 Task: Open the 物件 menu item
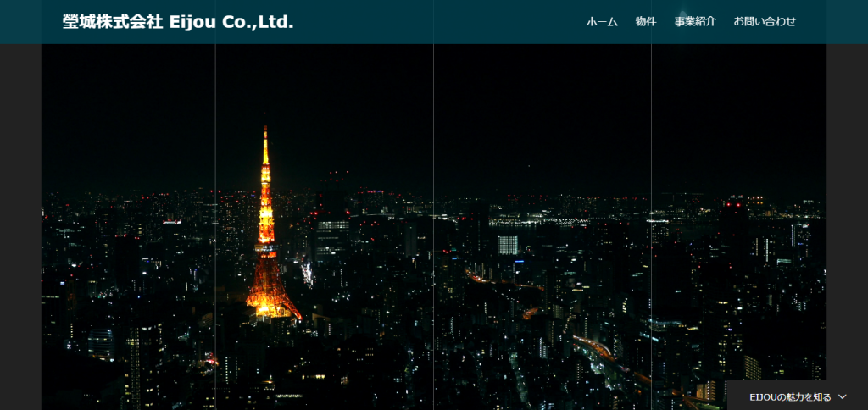[646, 22]
